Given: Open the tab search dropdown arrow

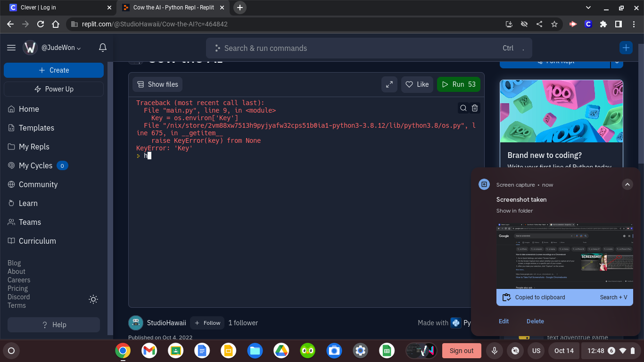Looking at the screenshot, I should (x=588, y=8).
